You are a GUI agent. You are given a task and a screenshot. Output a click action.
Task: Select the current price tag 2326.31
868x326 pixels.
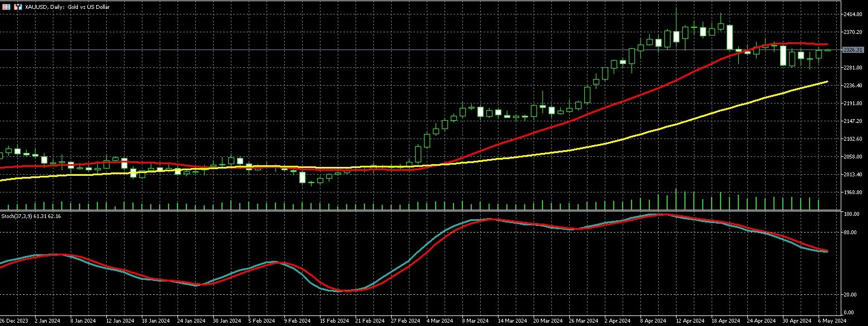pos(853,50)
